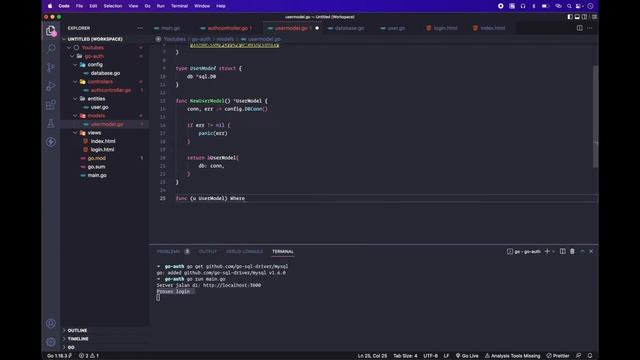Viewport: 640px width, 360px height.
Task: Open go.mod in file explorer
Action: 97,158
